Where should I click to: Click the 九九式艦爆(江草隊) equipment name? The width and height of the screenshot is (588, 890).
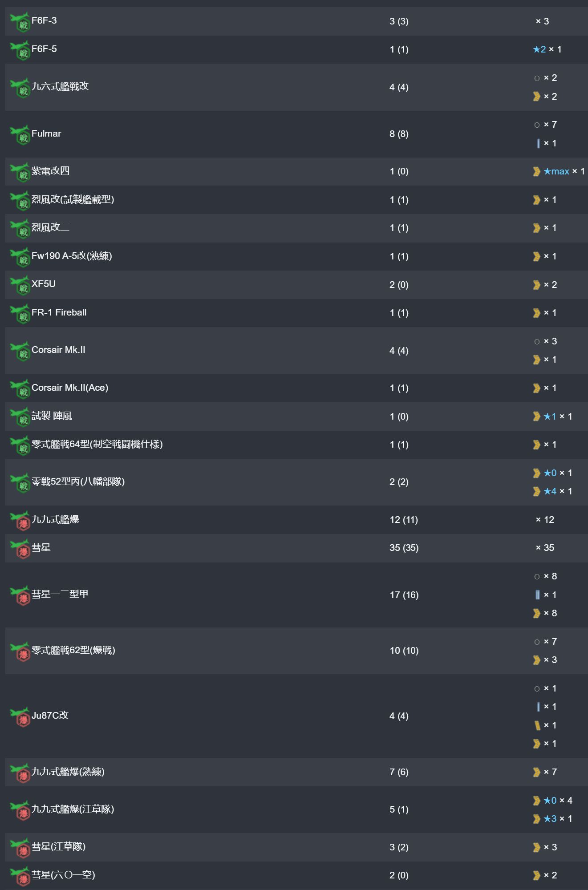[73, 809]
